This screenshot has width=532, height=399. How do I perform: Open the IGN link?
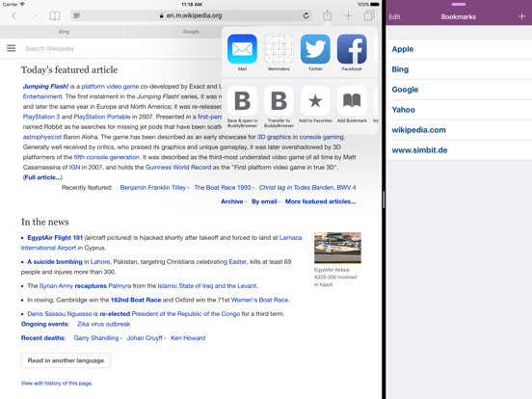(74, 168)
